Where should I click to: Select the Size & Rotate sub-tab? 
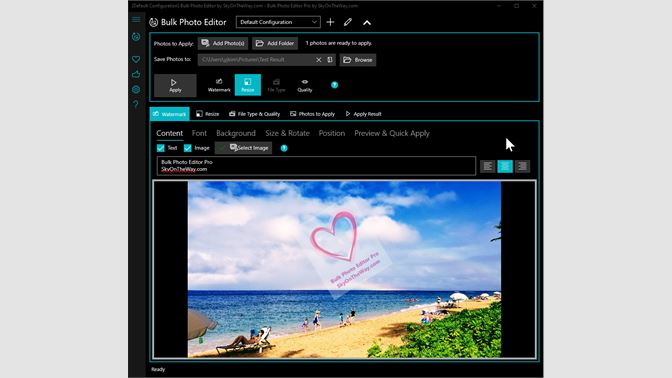tap(287, 133)
